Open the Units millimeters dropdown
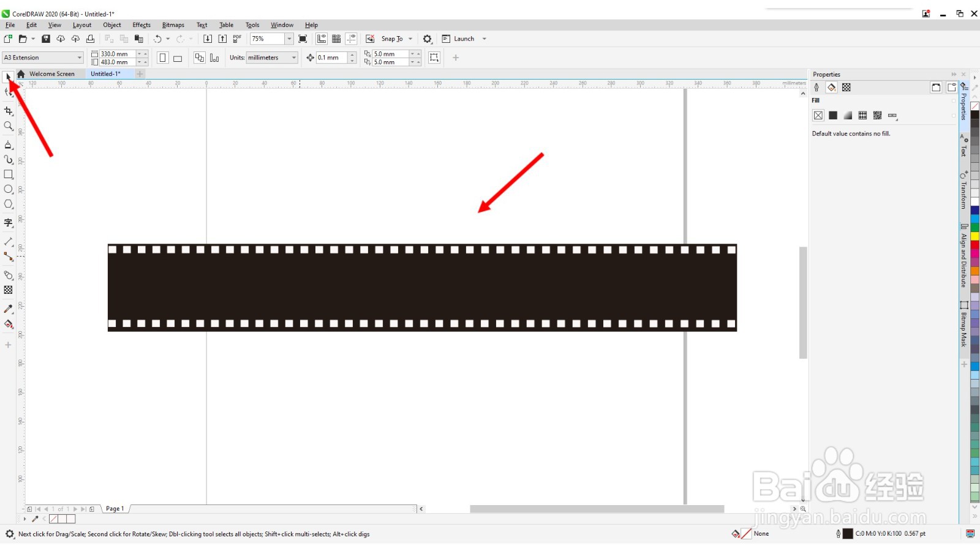This screenshot has width=980, height=551. click(x=294, y=58)
